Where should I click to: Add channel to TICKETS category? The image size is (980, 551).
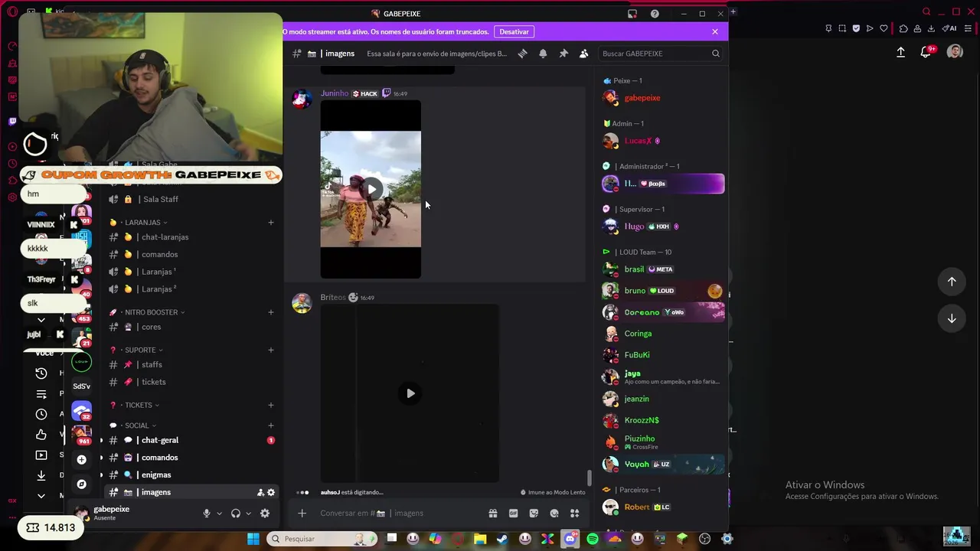pos(271,405)
